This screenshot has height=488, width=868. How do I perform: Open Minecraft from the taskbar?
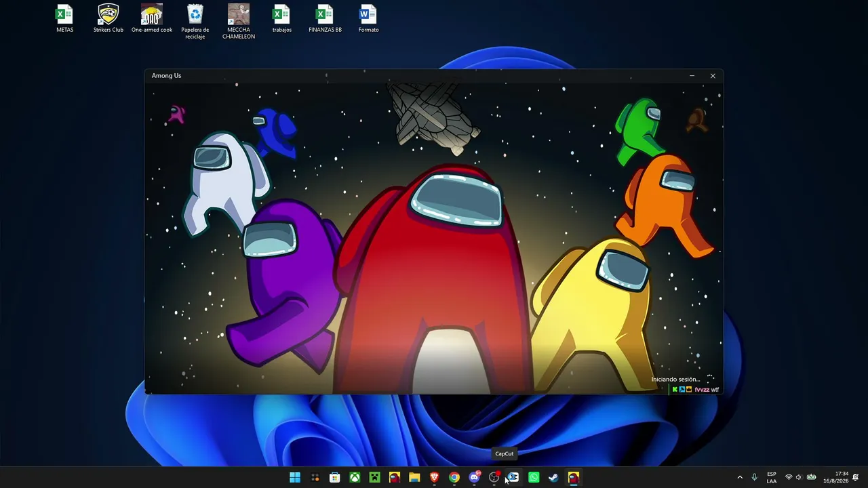click(374, 477)
